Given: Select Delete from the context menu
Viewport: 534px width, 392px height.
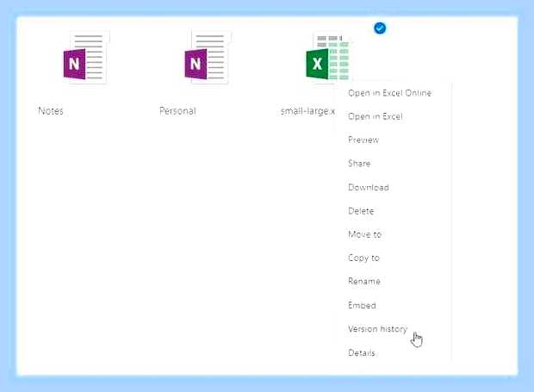Looking at the screenshot, I should pyautogui.click(x=361, y=211).
